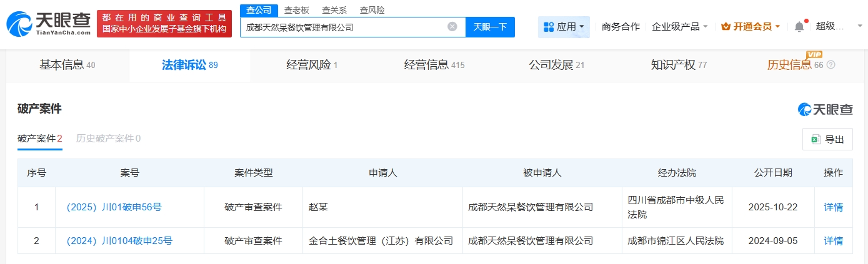Click the Excel icon in 导出 button
The width and height of the screenshot is (868, 264).
[816, 139]
